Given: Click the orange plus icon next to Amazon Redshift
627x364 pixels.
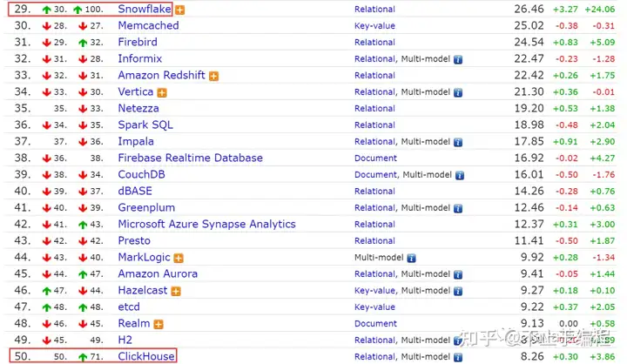Looking at the screenshot, I should click(x=214, y=76).
